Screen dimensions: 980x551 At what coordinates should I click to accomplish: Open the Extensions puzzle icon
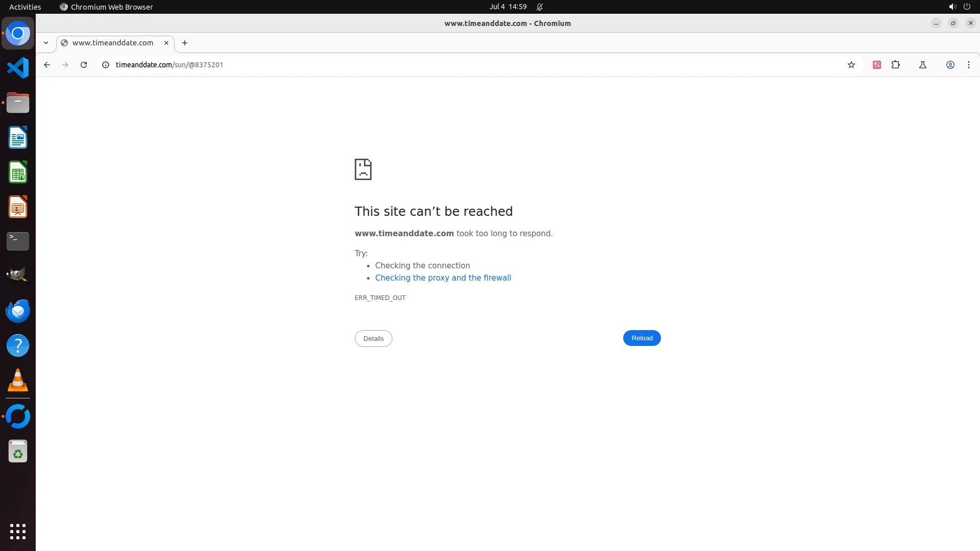[895, 65]
